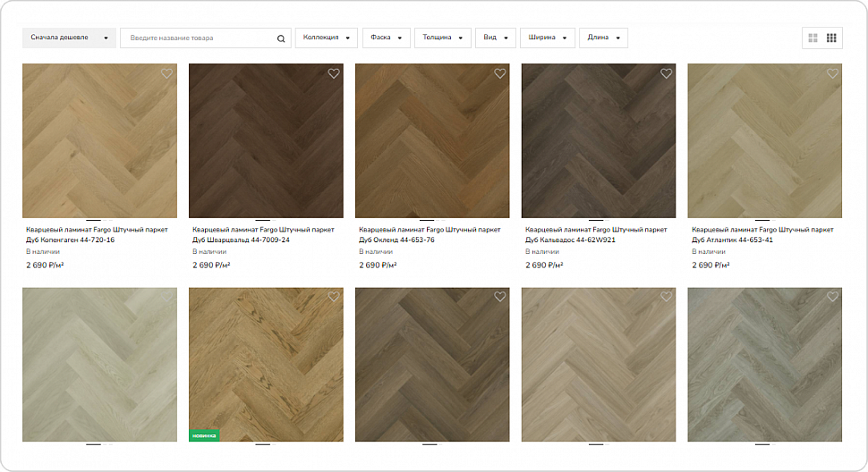Switch to the large grid view icon

(x=813, y=38)
